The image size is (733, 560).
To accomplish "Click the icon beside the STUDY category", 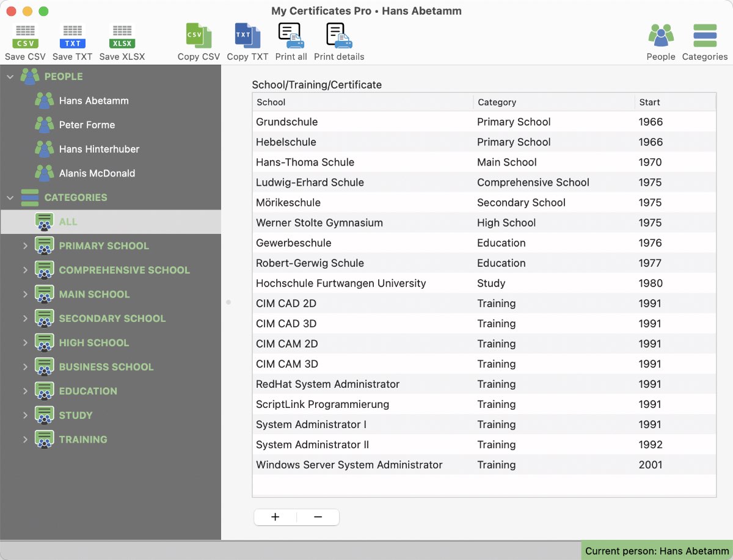I will [x=44, y=415].
